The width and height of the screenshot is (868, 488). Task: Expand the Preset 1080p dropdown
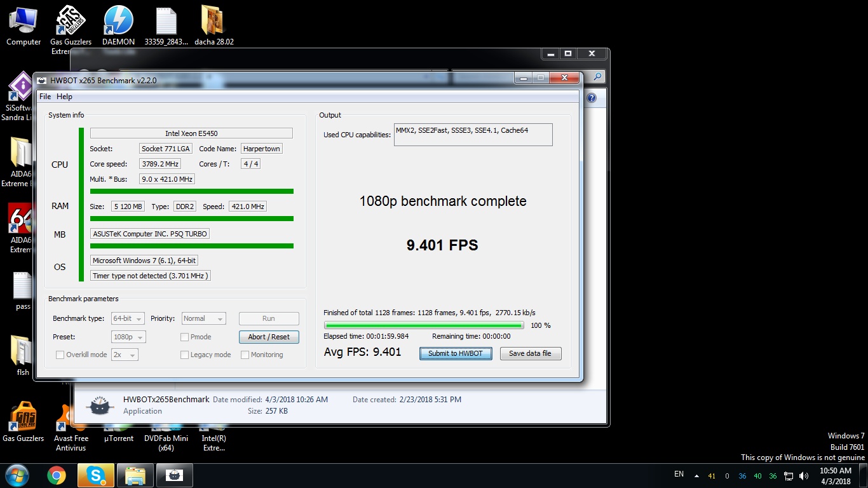pyautogui.click(x=128, y=337)
